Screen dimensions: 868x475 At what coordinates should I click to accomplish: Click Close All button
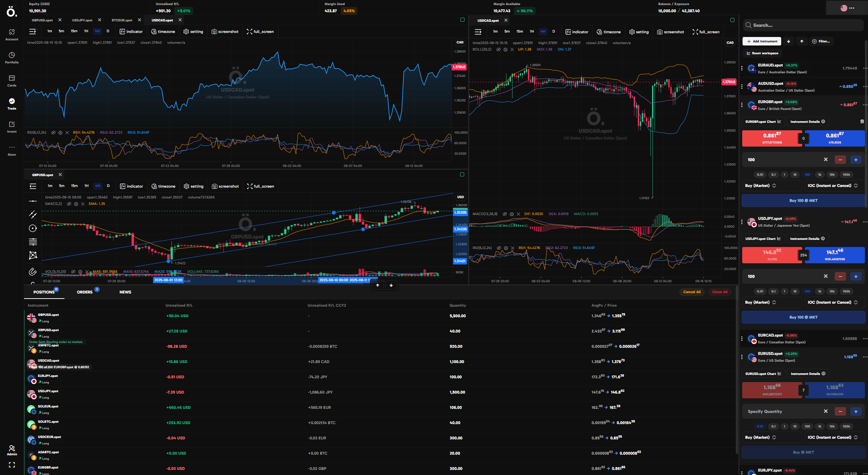pos(720,292)
